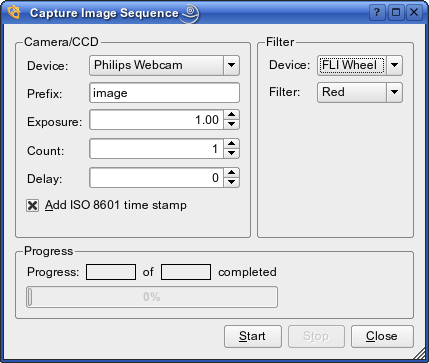This screenshot has height=363, width=429.
Task: Decrease Exposure using the down arrow
Action: point(231,125)
